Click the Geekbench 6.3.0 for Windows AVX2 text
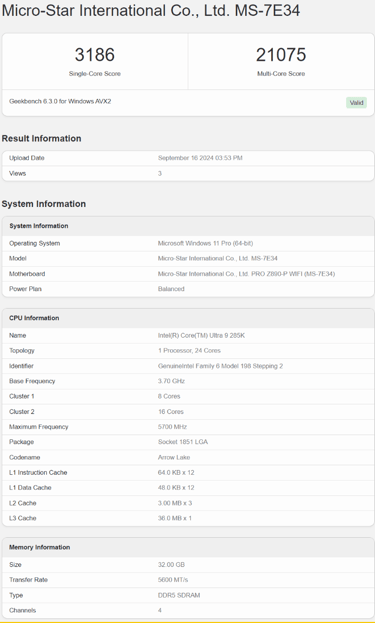The height and width of the screenshot is (623, 375). point(60,101)
